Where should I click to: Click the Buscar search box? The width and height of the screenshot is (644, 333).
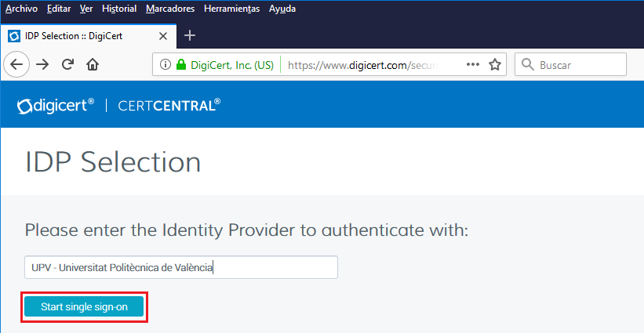click(578, 65)
